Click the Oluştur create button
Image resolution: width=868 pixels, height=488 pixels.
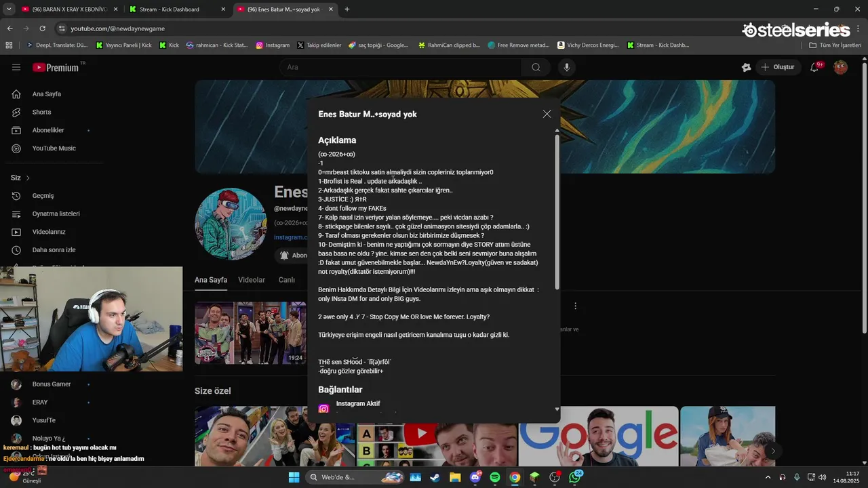coord(778,67)
